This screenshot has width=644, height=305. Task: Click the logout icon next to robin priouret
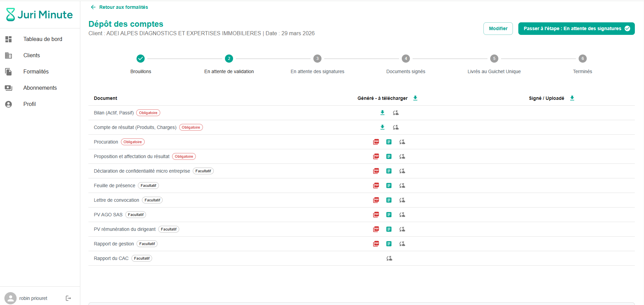(x=68, y=298)
